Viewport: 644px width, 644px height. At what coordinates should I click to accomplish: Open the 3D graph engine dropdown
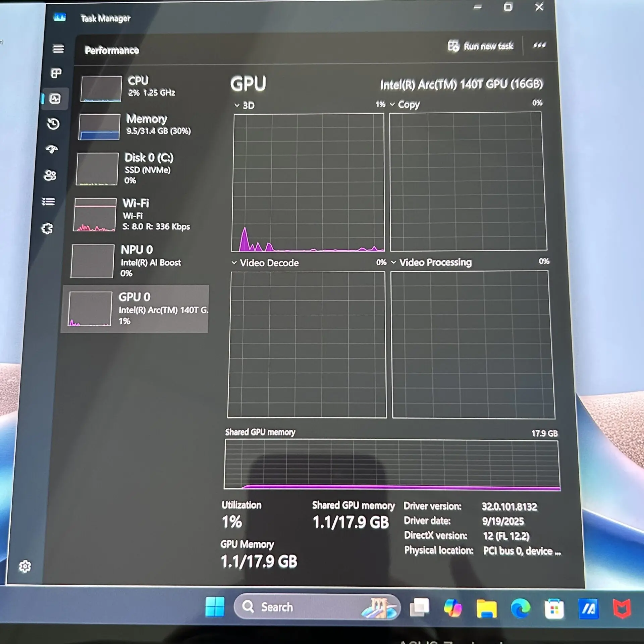coord(245,105)
